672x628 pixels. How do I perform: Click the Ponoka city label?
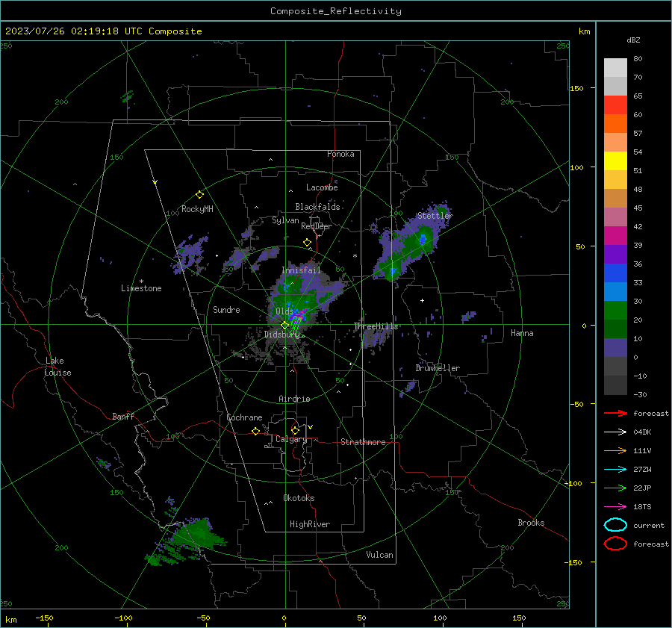tap(340, 154)
